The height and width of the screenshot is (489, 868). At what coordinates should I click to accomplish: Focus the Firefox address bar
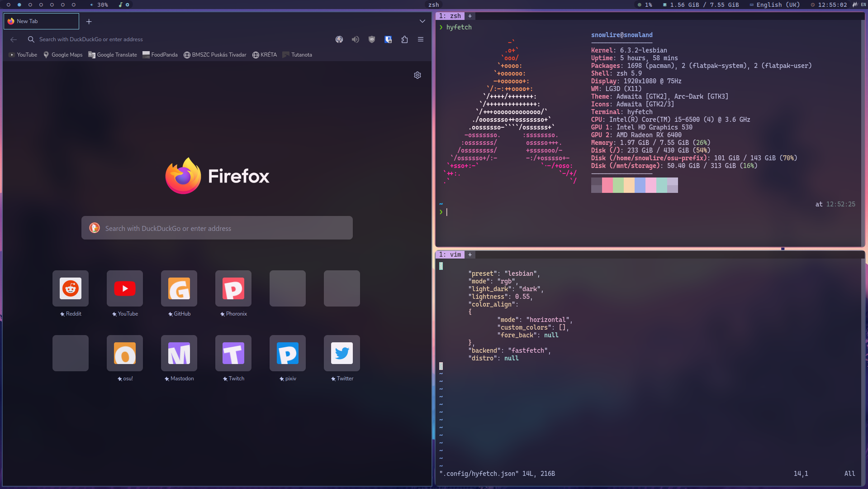coord(176,39)
